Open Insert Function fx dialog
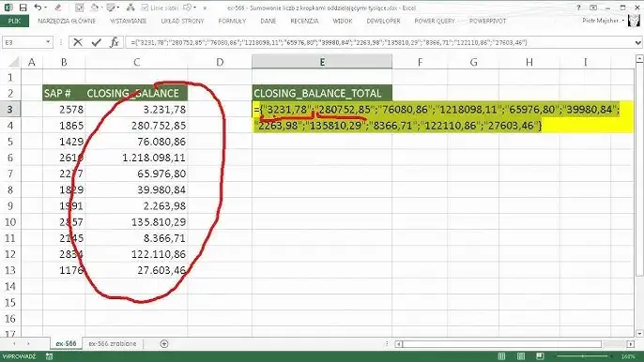The image size is (644, 362). point(115,42)
